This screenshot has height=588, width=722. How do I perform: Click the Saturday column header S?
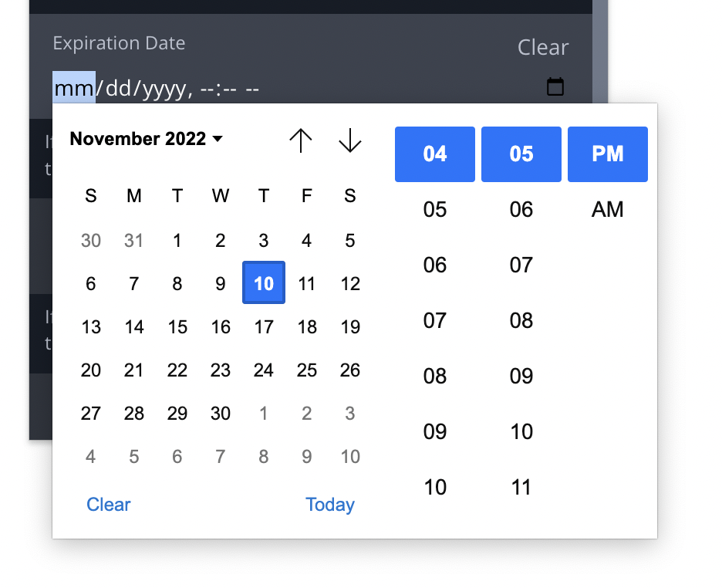pyautogui.click(x=349, y=196)
